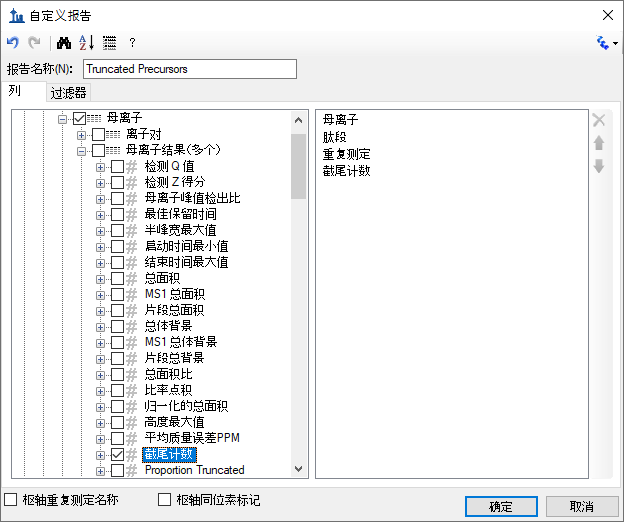Viewport: 624px width, 522px height.
Task: Expand the 截尾计数 node
Action: point(100,455)
